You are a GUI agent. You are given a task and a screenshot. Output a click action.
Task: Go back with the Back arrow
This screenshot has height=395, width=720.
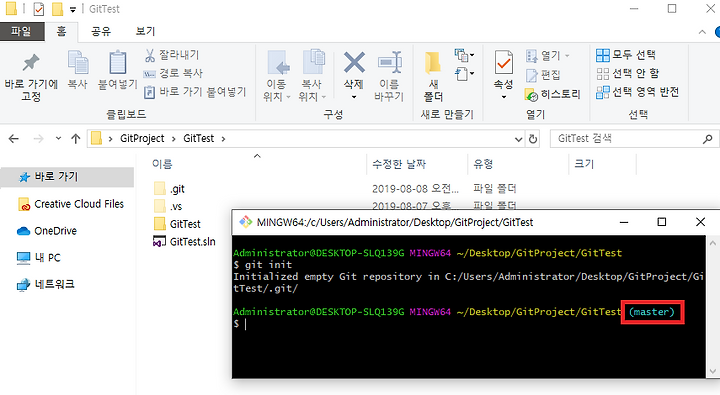coord(14,139)
